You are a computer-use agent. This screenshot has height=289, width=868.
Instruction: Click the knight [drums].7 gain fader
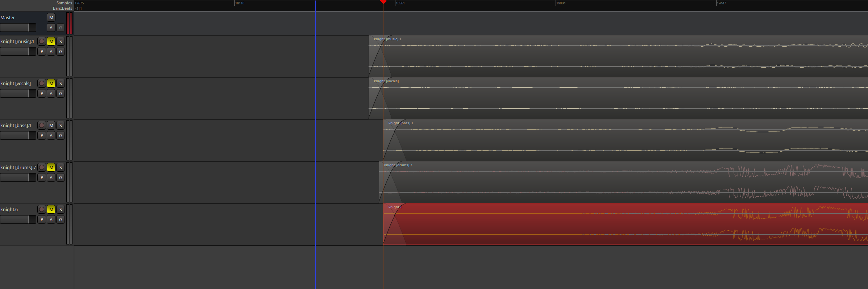[18, 177]
